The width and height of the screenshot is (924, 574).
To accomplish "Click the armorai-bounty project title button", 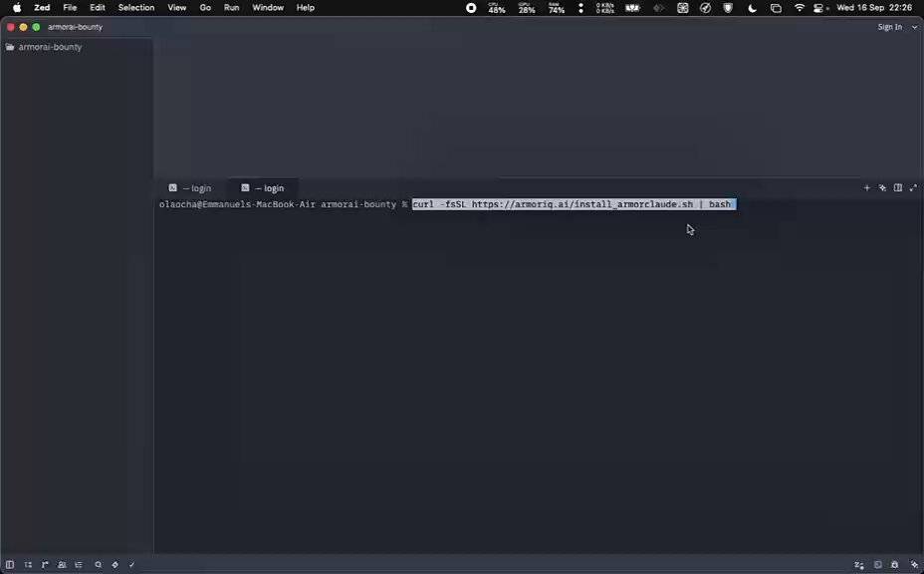I will tap(75, 27).
